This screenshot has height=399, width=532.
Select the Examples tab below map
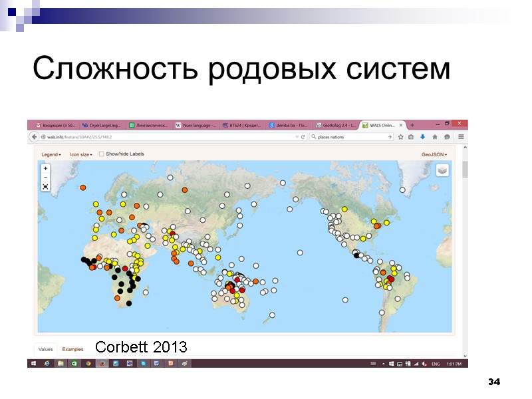72,349
